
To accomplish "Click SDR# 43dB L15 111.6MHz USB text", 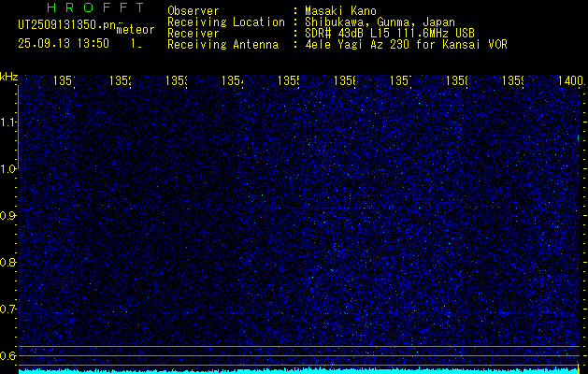I will click(x=390, y=34).
